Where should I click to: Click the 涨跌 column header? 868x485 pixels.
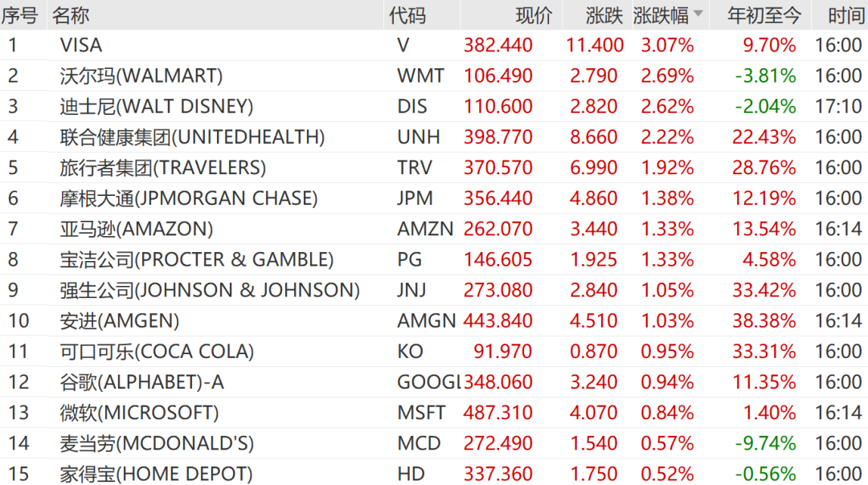click(x=604, y=15)
